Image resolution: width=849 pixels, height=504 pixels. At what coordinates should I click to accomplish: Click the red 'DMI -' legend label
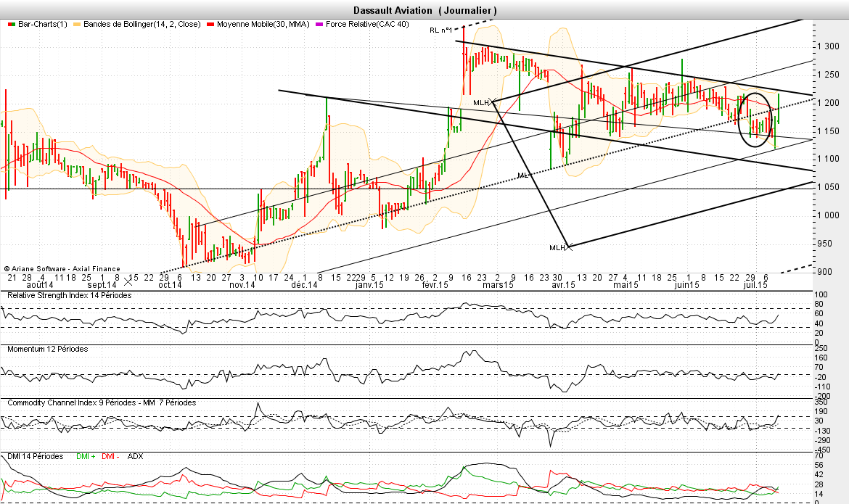coord(110,456)
